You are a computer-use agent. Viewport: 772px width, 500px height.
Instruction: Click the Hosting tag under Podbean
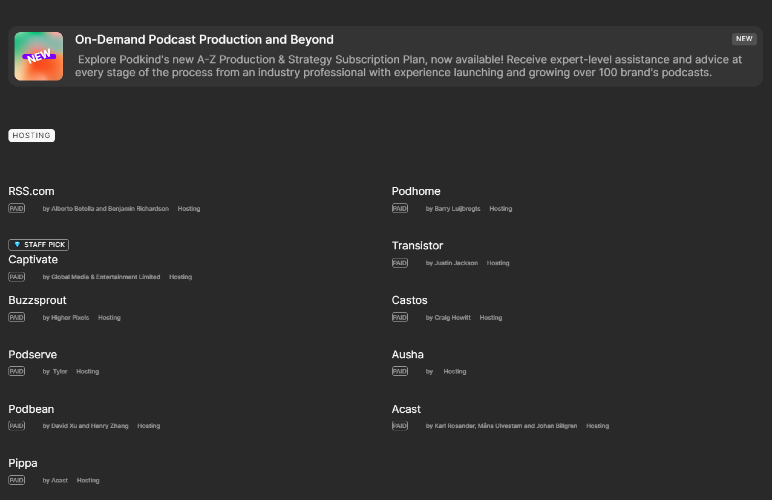pyautogui.click(x=149, y=426)
